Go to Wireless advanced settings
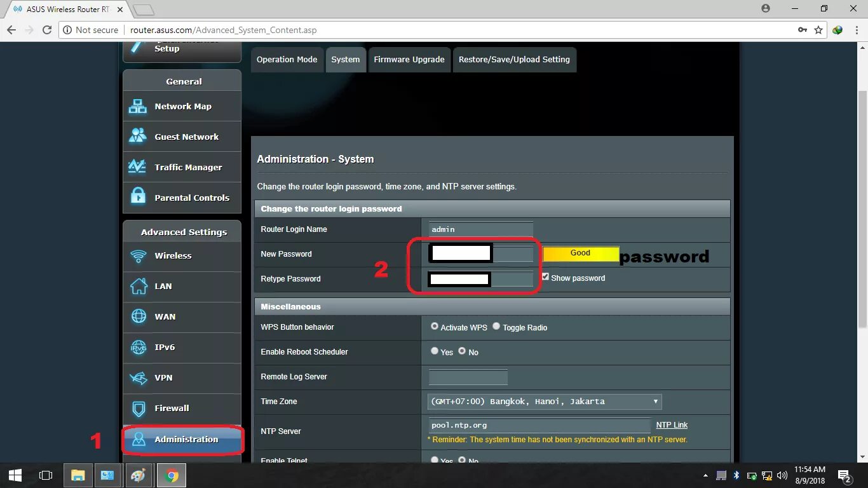Image resolution: width=868 pixels, height=488 pixels. tap(182, 256)
